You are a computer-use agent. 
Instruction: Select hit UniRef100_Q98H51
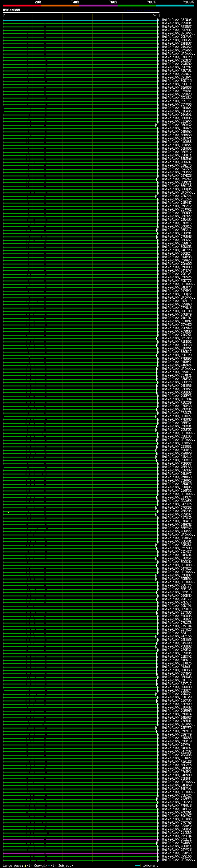click(x=177, y=829)
